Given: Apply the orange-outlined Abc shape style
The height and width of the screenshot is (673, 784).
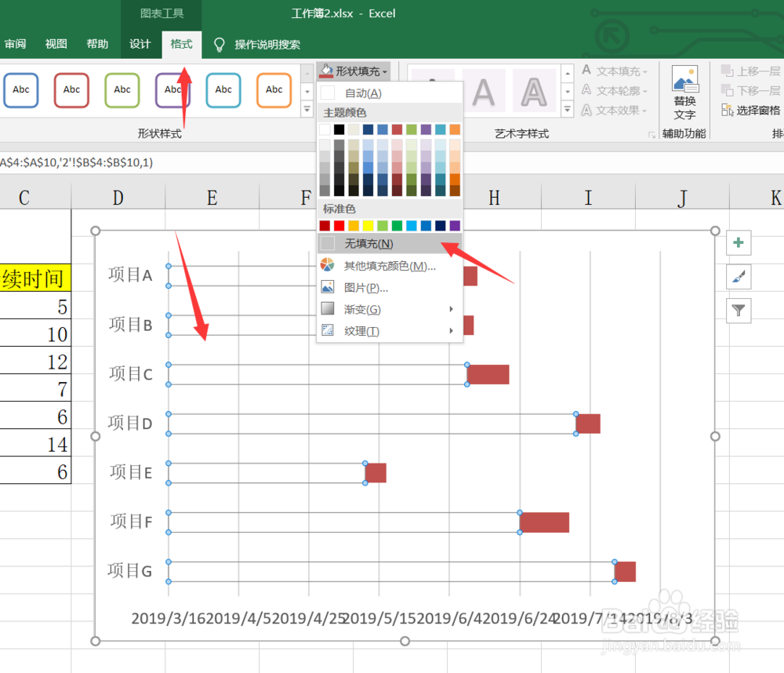Looking at the screenshot, I should tap(274, 90).
